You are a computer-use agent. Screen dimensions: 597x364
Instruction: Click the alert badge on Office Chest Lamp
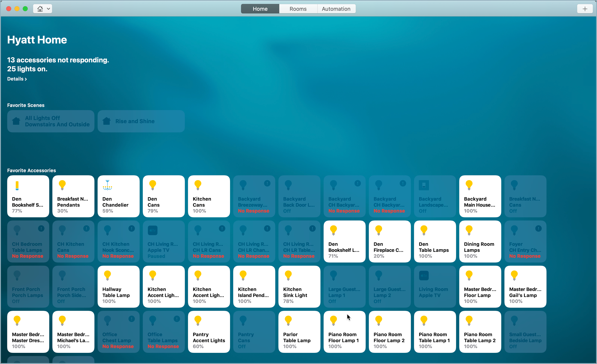pos(131,319)
